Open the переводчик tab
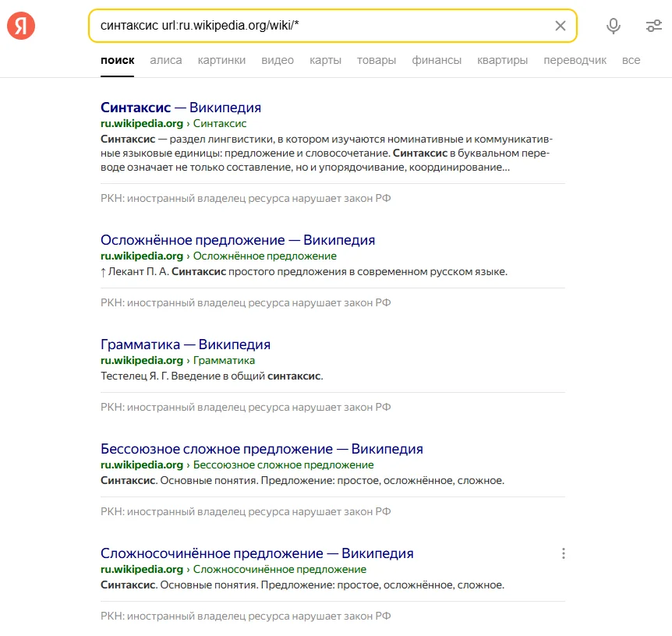Viewport: 672px width, 636px height. [x=575, y=60]
